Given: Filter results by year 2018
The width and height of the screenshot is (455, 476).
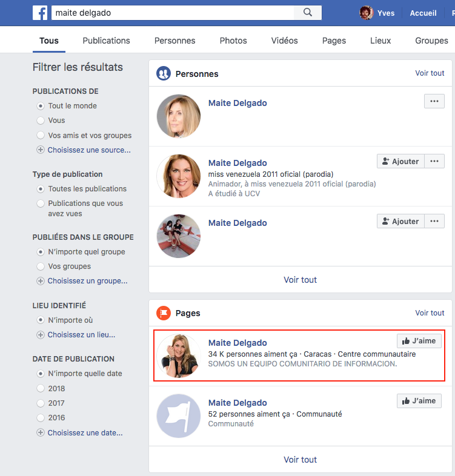Looking at the screenshot, I should click(41, 388).
